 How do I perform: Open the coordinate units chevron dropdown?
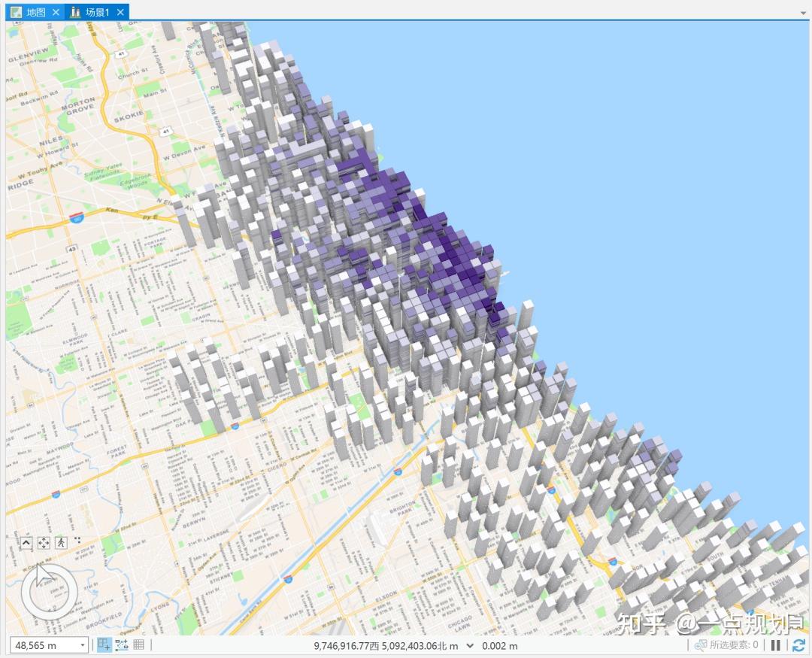pyautogui.click(x=472, y=646)
